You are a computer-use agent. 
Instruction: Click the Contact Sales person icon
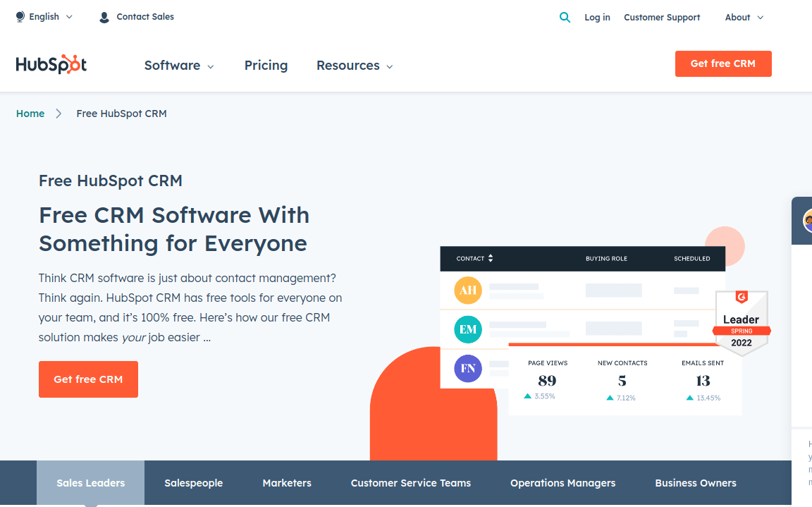[x=104, y=17]
